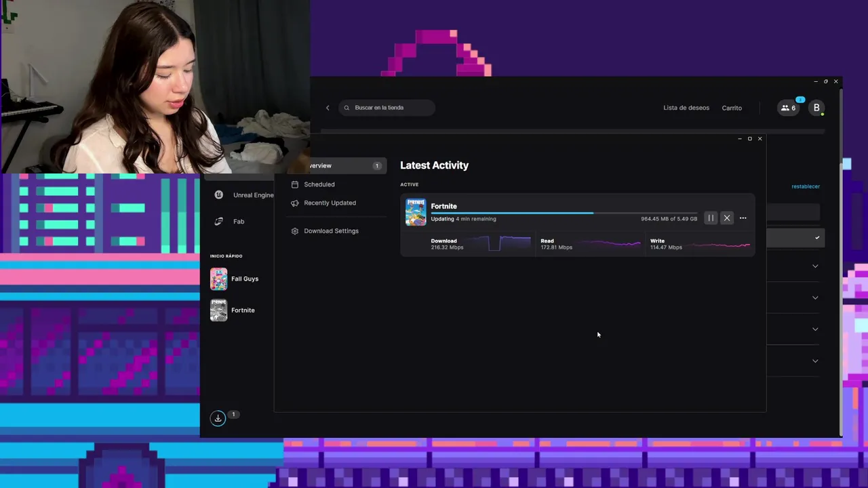The image size is (868, 488).
Task: Maximize the downloads activity window
Action: (x=749, y=139)
